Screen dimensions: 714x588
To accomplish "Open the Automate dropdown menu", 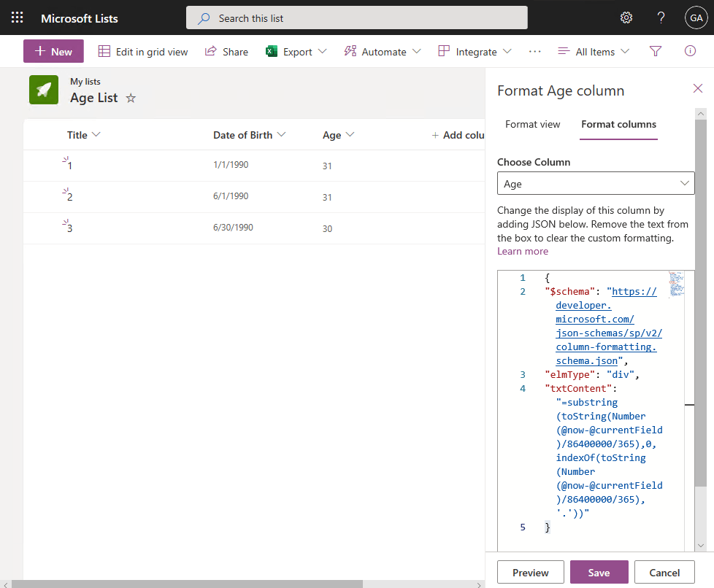I will [382, 52].
